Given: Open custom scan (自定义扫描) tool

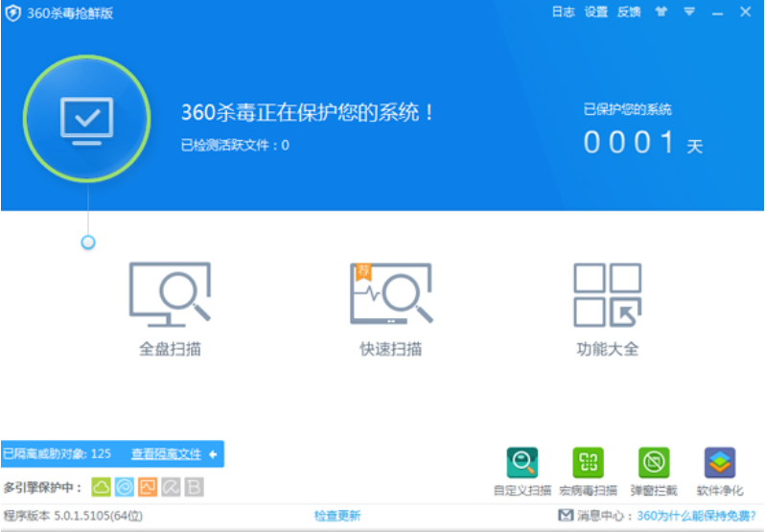Looking at the screenshot, I should tap(522, 471).
